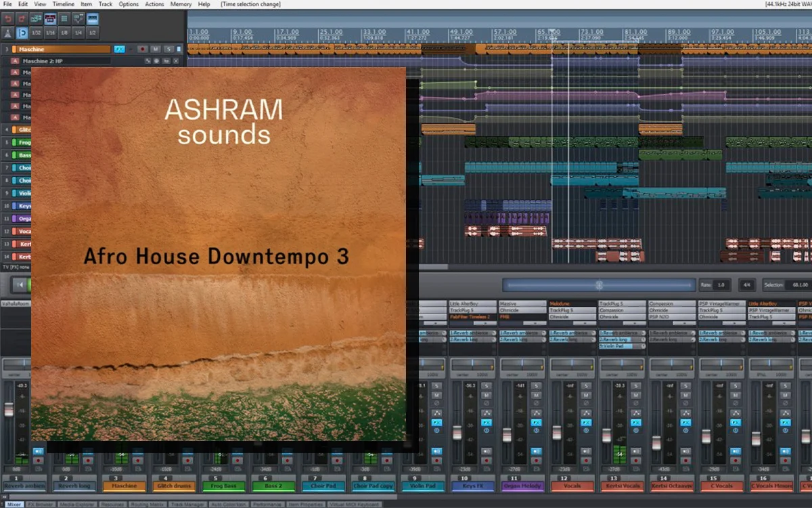Toggle input monitoring on Organ Melody channel
The image size is (812, 508).
point(536,451)
